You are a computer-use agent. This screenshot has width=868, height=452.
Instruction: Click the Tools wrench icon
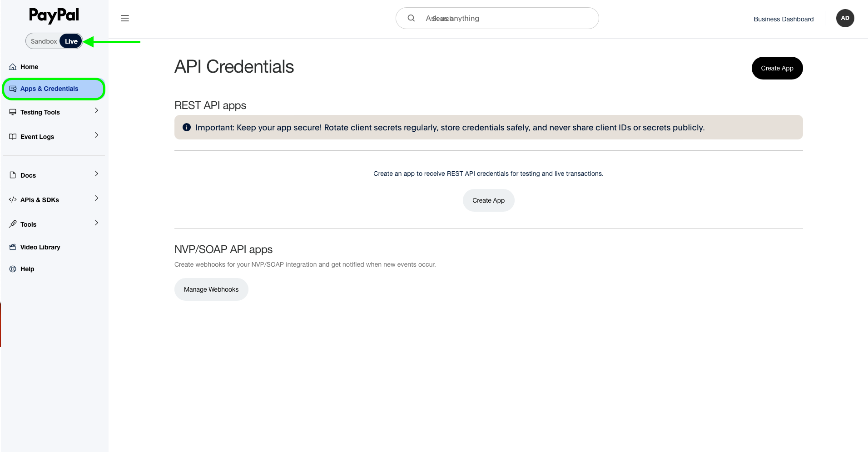[13, 224]
